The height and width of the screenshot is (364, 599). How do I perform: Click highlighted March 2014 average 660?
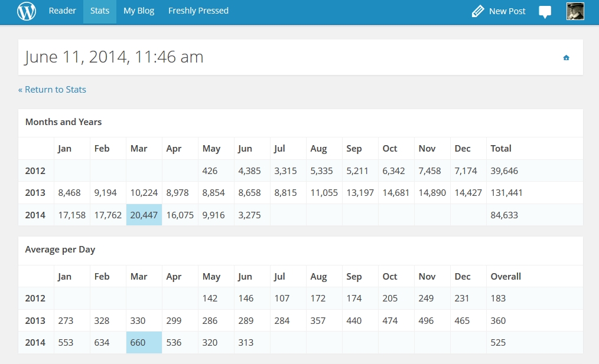pyautogui.click(x=138, y=343)
